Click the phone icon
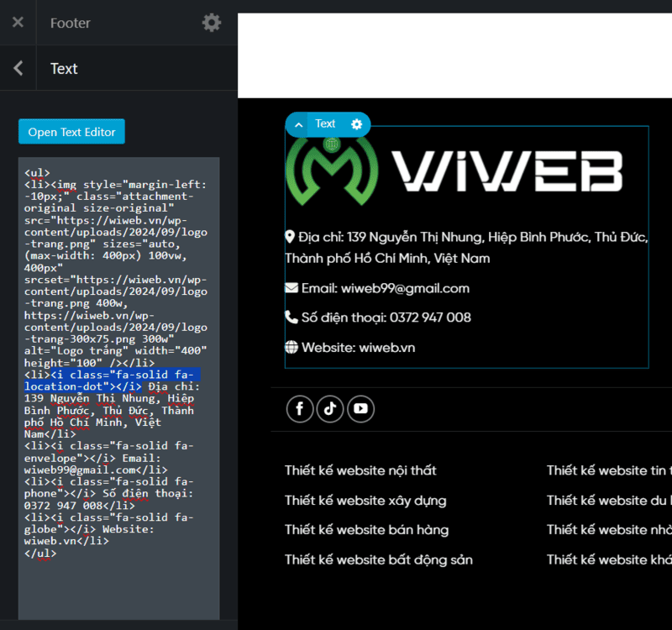This screenshot has height=630, width=672. 291,318
